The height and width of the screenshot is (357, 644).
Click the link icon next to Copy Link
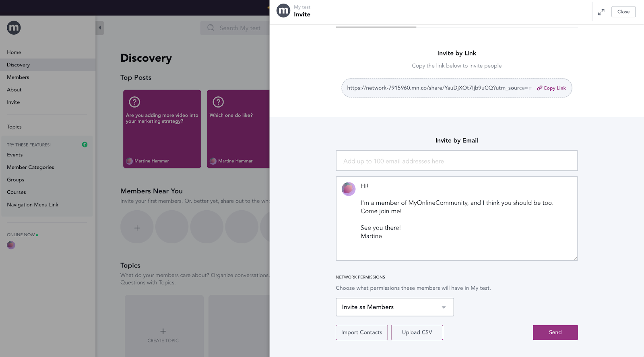[539, 88]
